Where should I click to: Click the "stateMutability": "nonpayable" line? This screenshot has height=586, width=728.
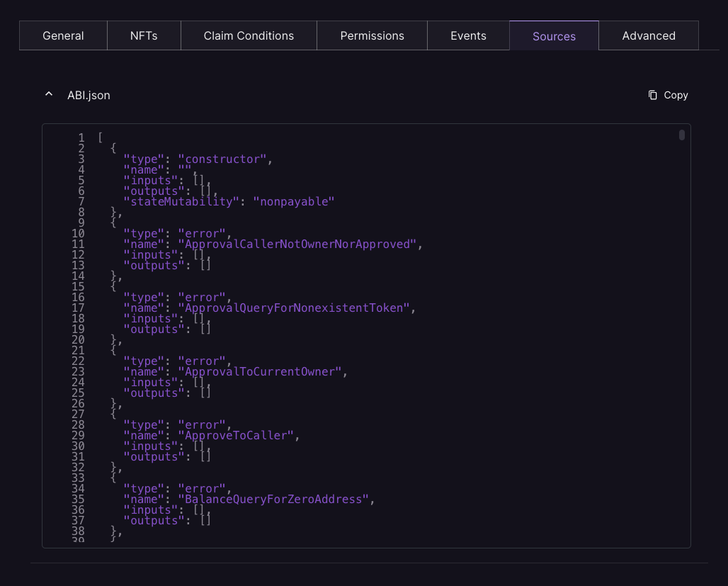pyautogui.click(x=229, y=202)
